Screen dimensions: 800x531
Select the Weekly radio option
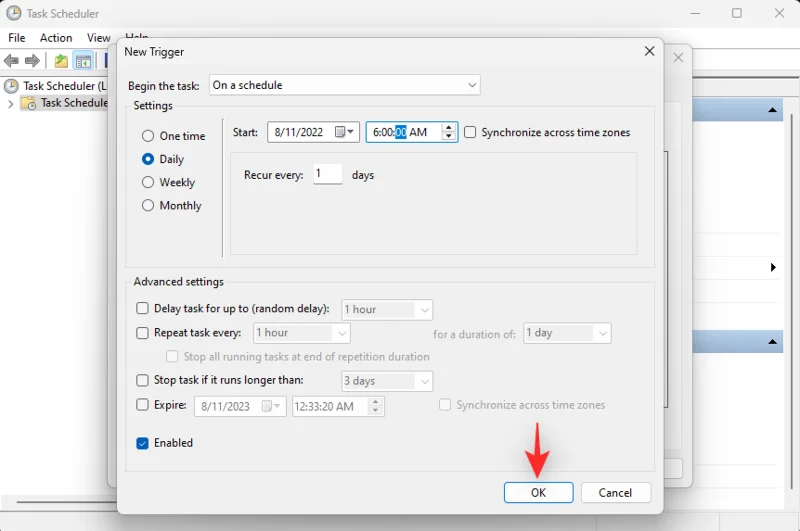click(148, 182)
